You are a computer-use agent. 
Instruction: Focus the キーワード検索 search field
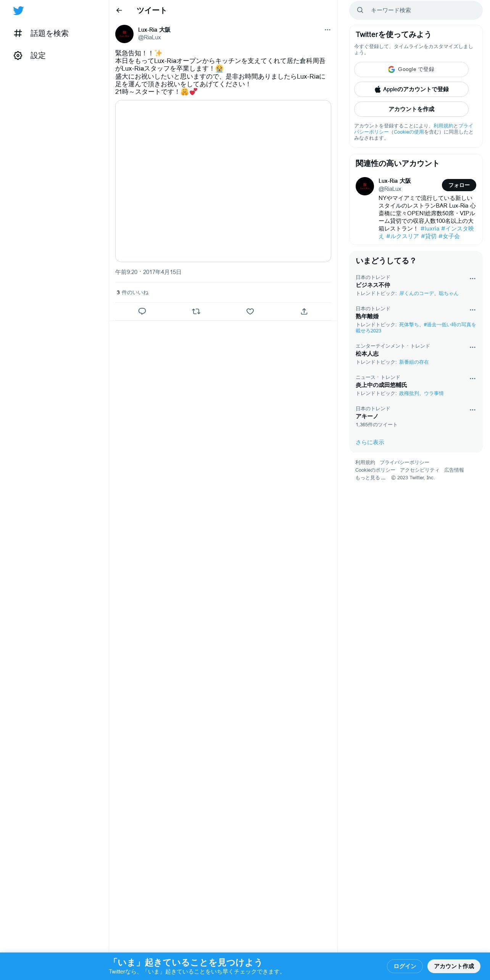coord(416,10)
